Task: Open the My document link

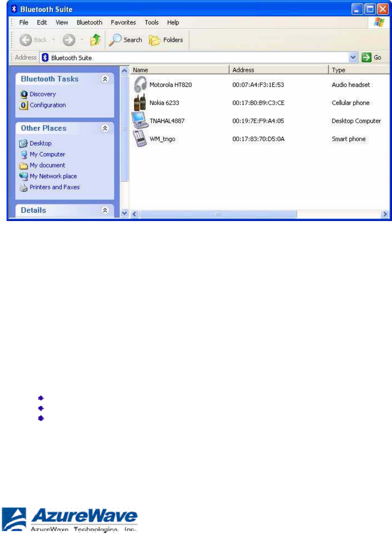Action: (x=47, y=165)
